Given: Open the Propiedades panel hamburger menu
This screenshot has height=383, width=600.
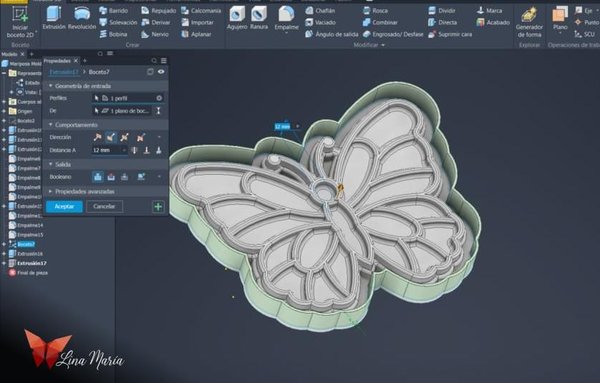Looking at the screenshot, I should [x=164, y=61].
